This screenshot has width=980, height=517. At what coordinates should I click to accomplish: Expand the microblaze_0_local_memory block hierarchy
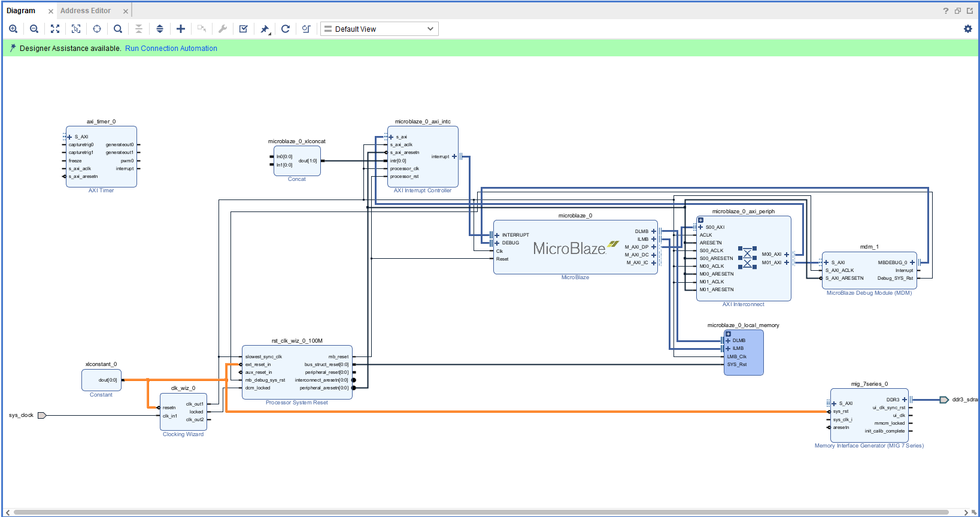coord(728,334)
